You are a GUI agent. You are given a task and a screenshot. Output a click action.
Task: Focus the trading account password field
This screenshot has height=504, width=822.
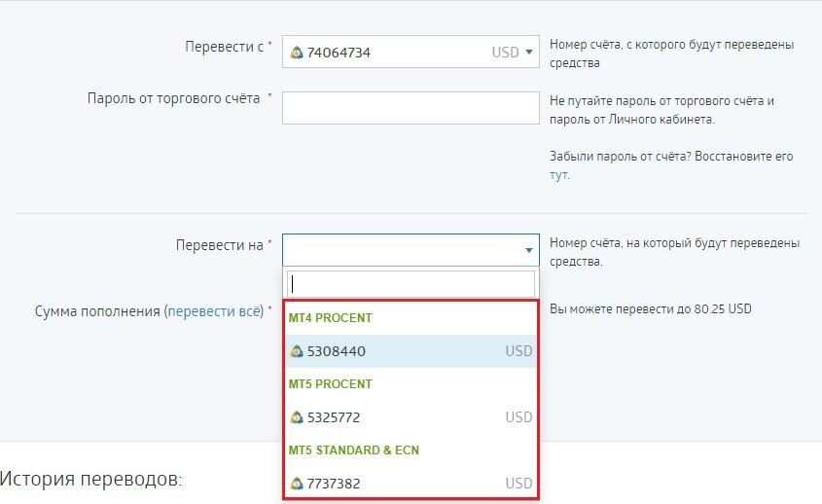click(411, 108)
